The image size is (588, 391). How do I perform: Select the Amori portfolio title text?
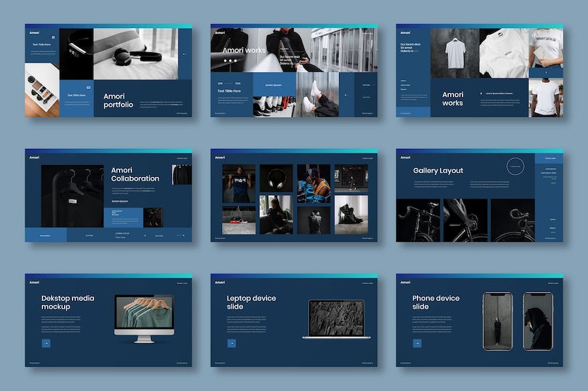click(x=118, y=100)
